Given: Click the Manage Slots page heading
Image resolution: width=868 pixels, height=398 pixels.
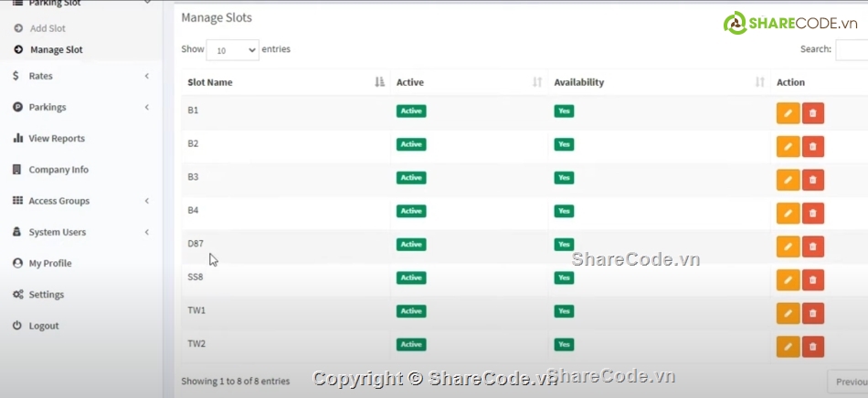Looking at the screenshot, I should click(217, 17).
